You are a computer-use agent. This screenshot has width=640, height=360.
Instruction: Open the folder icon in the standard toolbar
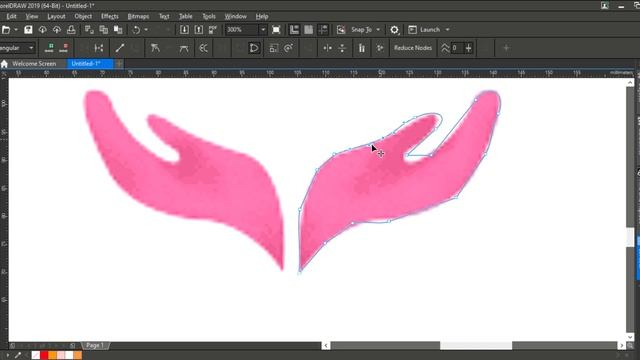coord(6,30)
